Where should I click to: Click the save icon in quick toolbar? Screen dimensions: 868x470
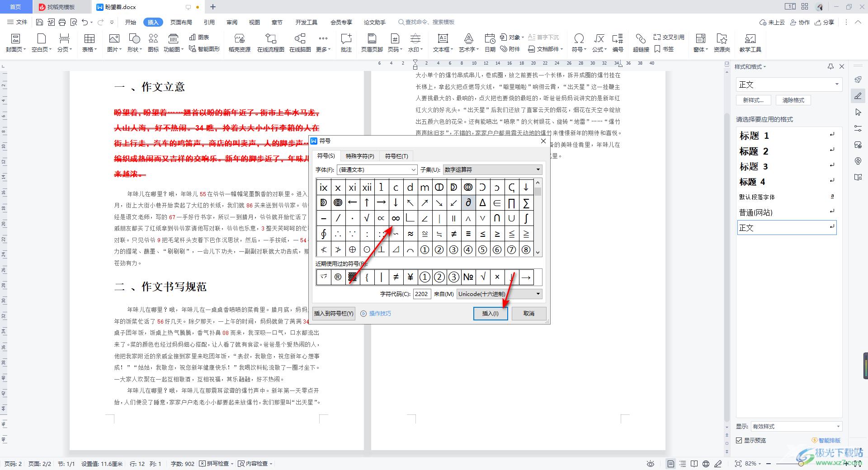coord(39,22)
